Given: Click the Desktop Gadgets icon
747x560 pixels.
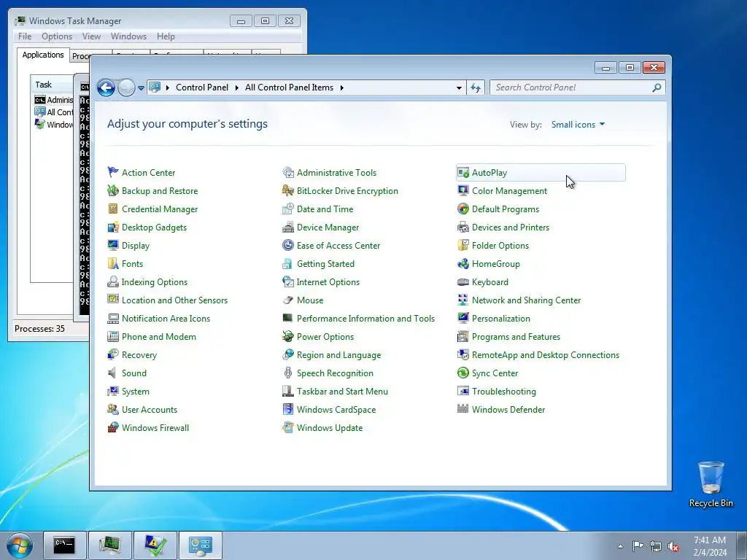Looking at the screenshot, I should pyautogui.click(x=113, y=227).
